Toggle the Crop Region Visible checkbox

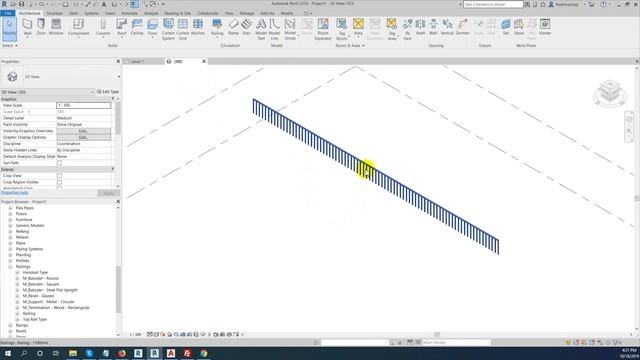tap(60, 182)
